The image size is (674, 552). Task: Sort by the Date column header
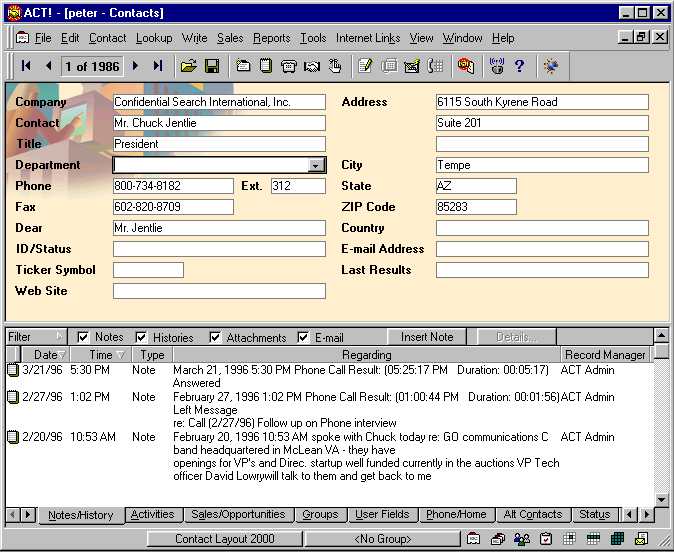(x=46, y=355)
